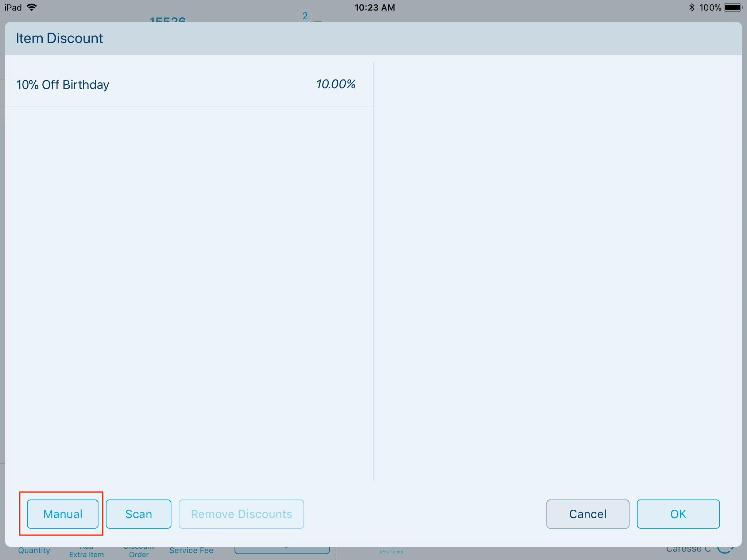The height and width of the screenshot is (560, 747).
Task: Select the 10% Off Birthday discount
Action: [x=63, y=85]
